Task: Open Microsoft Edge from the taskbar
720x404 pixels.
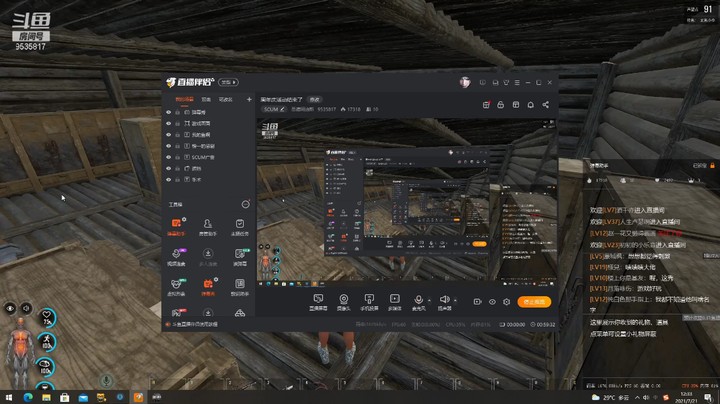Action: tap(28, 397)
